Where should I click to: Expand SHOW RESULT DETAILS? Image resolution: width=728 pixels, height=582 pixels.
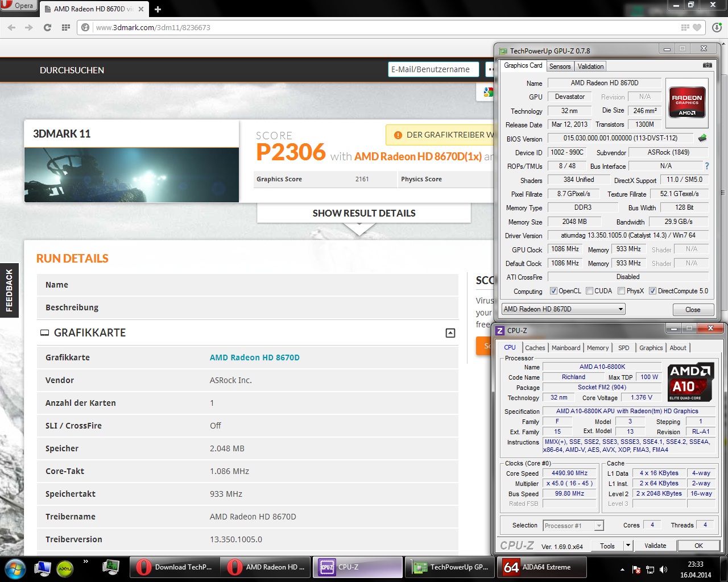pos(364,213)
